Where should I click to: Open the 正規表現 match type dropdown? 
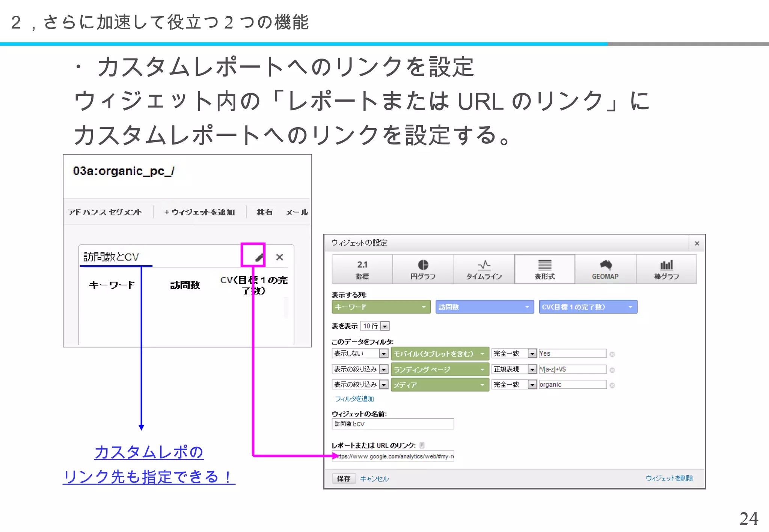click(x=514, y=370)
